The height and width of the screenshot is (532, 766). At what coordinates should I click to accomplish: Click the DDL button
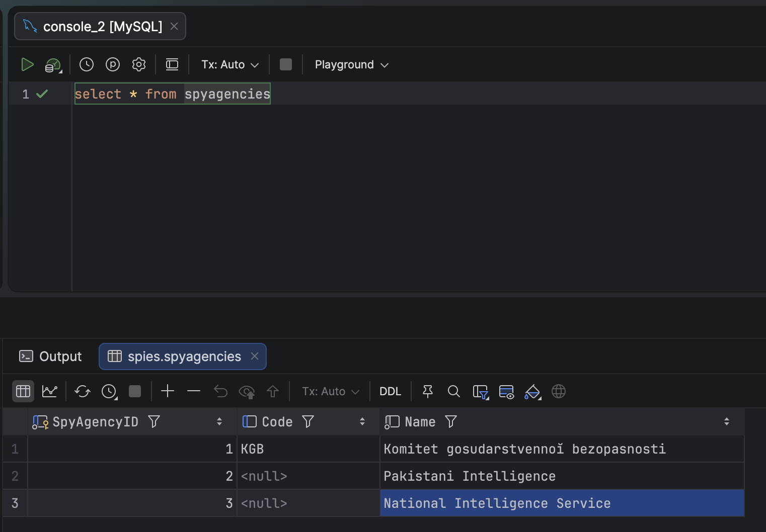(x=390, y=391)
